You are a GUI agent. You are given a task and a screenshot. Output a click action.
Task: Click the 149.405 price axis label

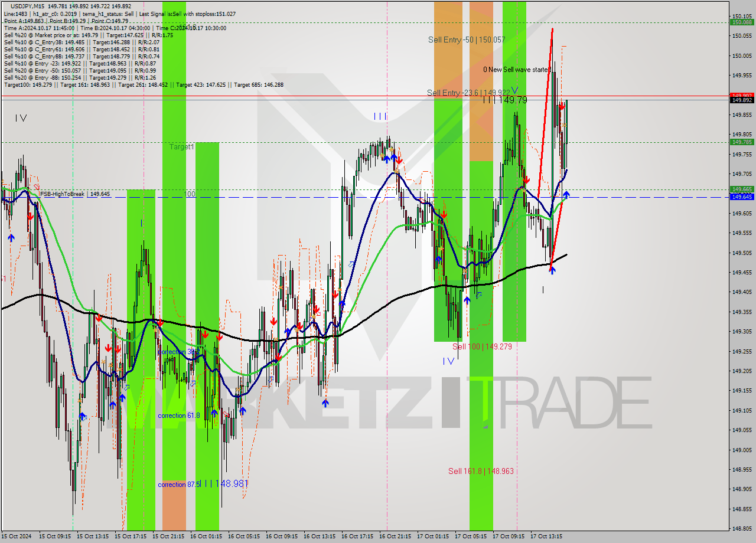click(742, 292)
